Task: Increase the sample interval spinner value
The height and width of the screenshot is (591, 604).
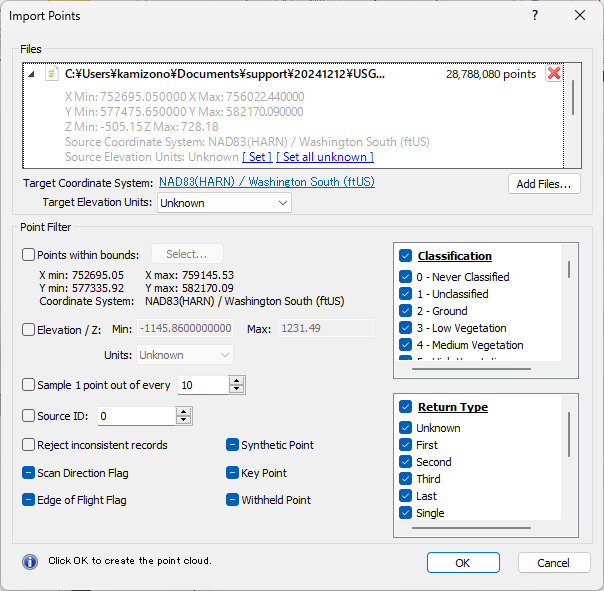Action: [237, 380]
